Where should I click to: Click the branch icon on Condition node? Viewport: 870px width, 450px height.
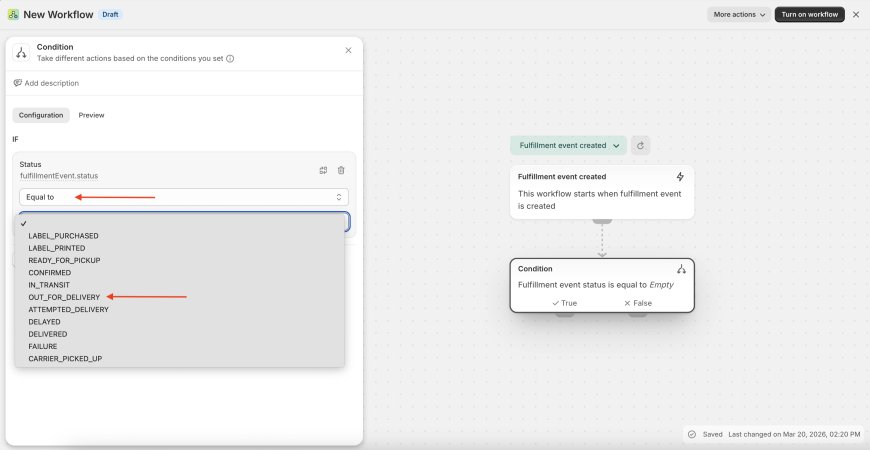(681, 268)
